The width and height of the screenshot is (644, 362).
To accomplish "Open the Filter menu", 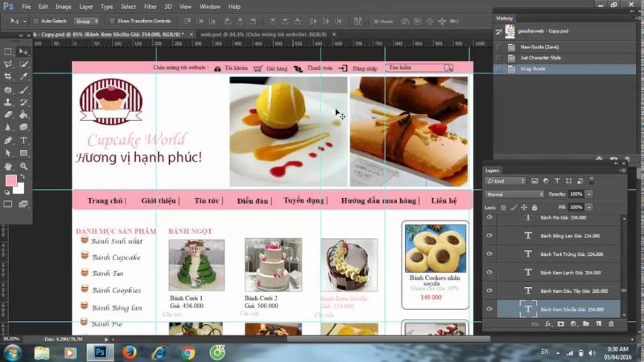I will coord(151,6).
